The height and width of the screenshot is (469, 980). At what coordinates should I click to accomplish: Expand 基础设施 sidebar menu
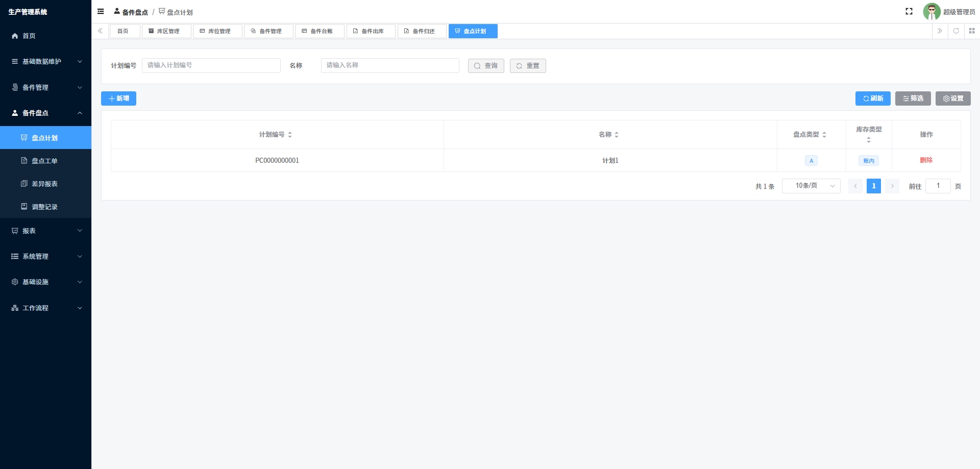coord(45,282)
